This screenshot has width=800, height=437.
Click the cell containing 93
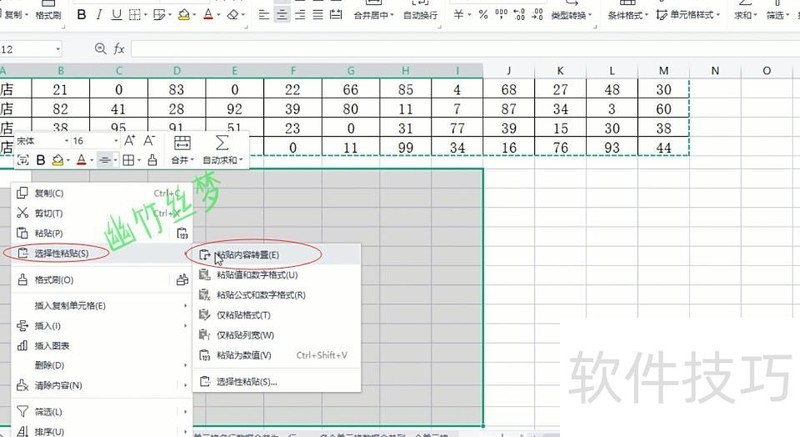click(612, 148)
